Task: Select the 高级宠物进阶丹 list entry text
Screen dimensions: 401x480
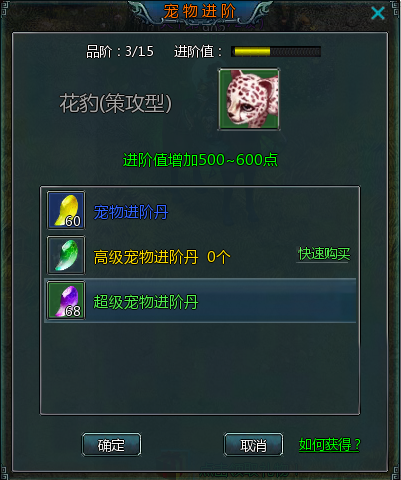Action: (x=146, y=257)
